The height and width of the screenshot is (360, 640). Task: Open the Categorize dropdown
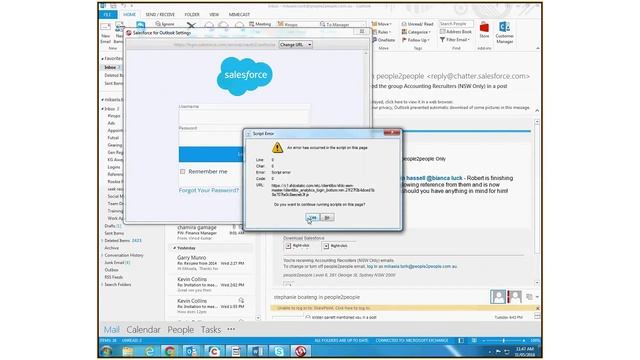tap(416, 32)
